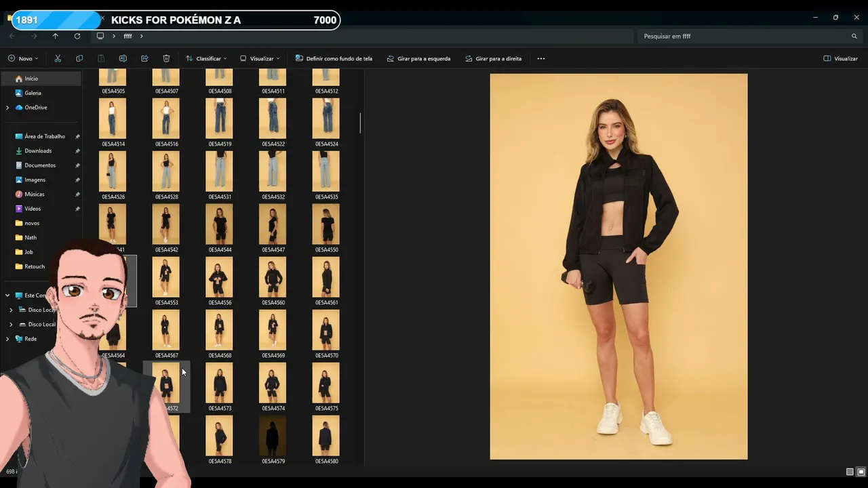This screenshot has height=488, width=868.
Task: Select thumbnail 0E5A4544
Action: (219, 224)
